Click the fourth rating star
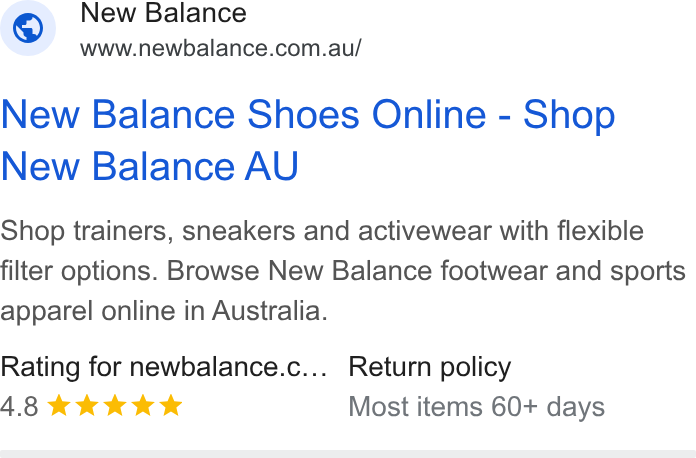This screenshot has height=458, width=696. 143,406
